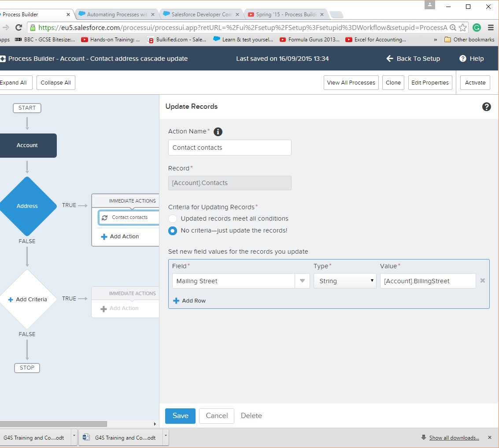The height and width of the screenshot is (448, 499).
Task: Close the Salesforce Developer Community tab
Action: coord(237,15)
